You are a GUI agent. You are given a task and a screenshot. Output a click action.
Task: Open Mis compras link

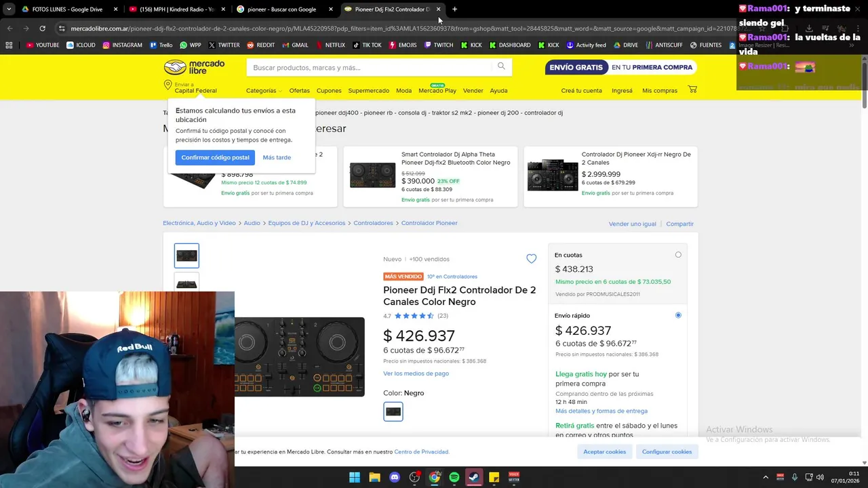(660, 91)
